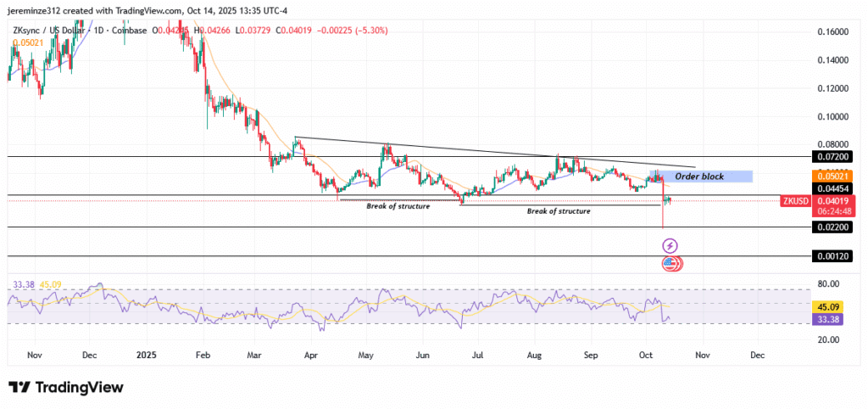
Task: Click the 0.12000 price axis tick
Action: [x=833, y=88]
